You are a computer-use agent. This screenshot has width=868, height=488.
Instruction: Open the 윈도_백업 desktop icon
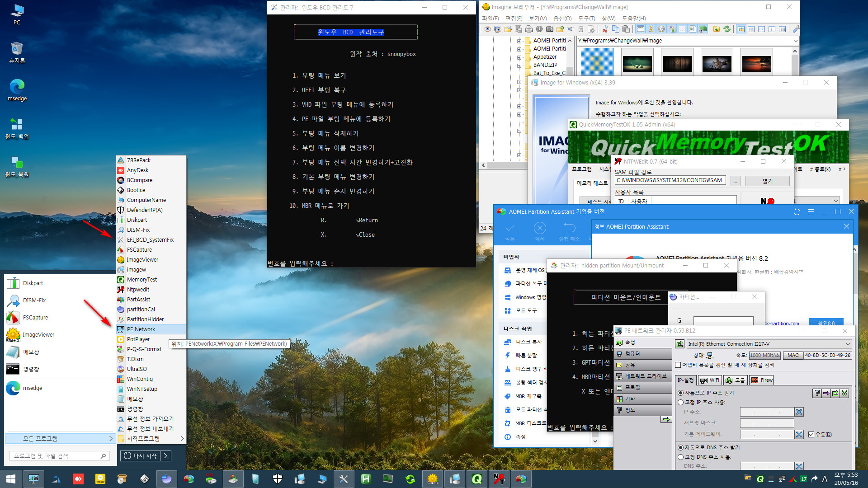coord(17,128)
